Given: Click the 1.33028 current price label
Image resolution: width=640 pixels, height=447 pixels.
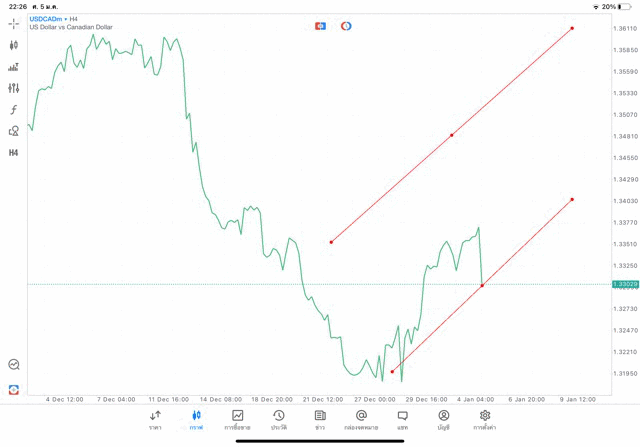Looking at the screenshot, I should coord(624,285).
